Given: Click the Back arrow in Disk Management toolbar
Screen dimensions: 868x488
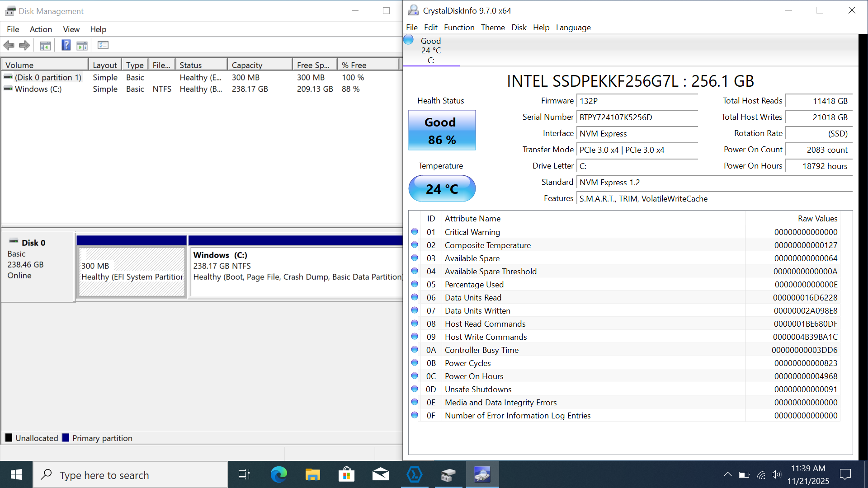Looking at the screenshot, I should pos(9,45).
